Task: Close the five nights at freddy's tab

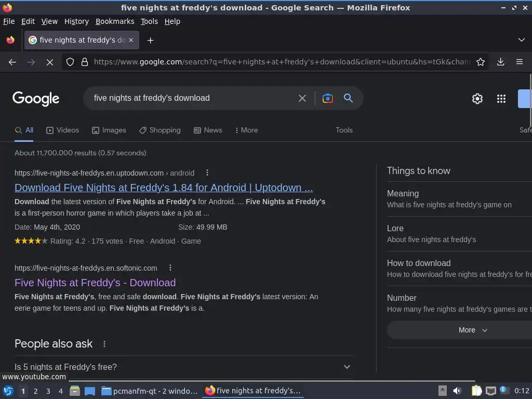Action: (131, 40)
